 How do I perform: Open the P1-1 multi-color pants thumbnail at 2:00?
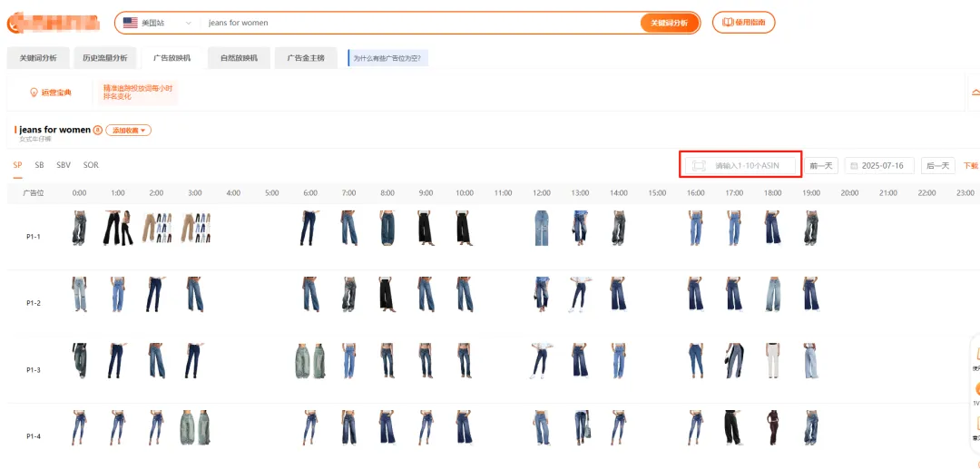156,228
